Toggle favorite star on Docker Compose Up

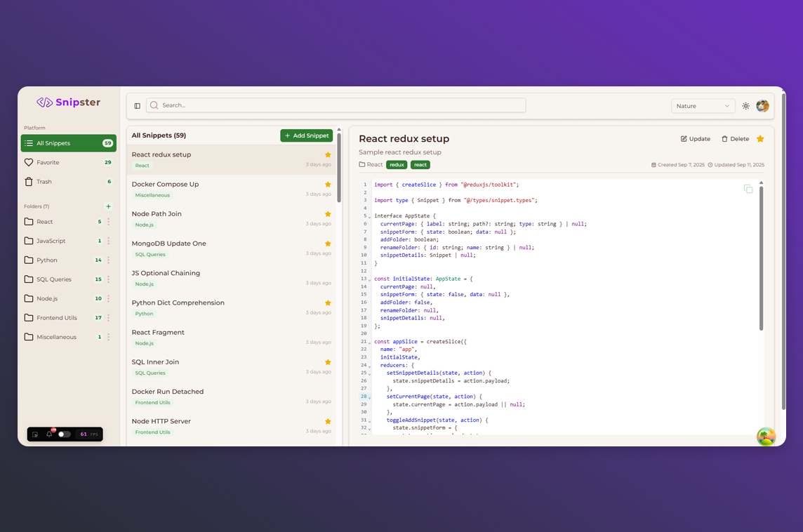coord(328,185)
